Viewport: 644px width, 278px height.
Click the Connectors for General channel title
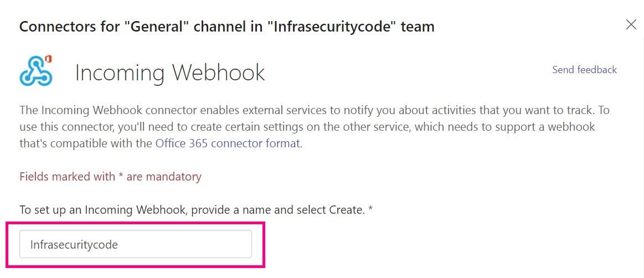pyautogui.click(x=226, y=27)
